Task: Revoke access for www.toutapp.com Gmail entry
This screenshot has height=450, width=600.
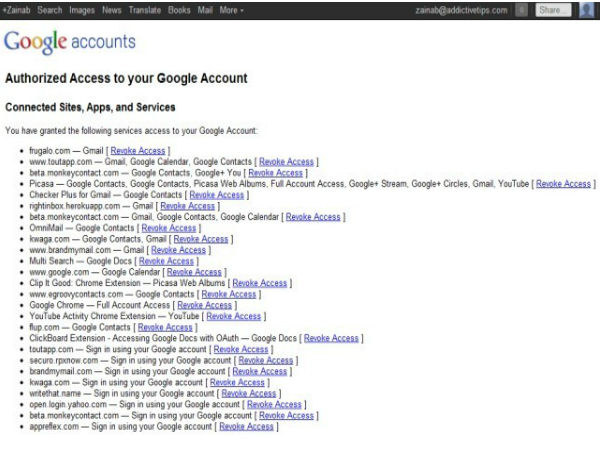Action: coord(287,162)
